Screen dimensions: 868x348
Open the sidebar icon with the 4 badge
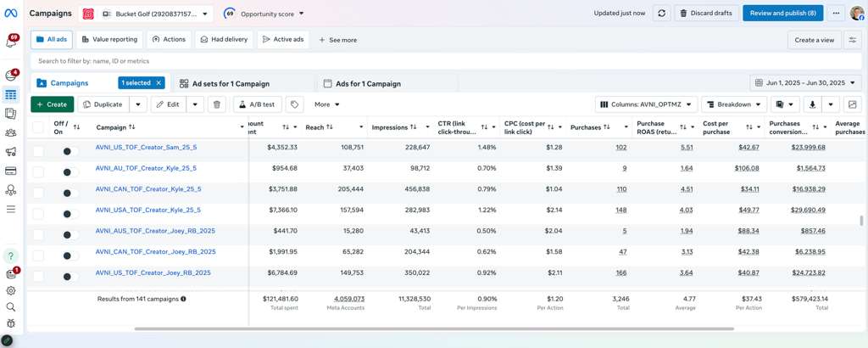(x=10, y=76)
